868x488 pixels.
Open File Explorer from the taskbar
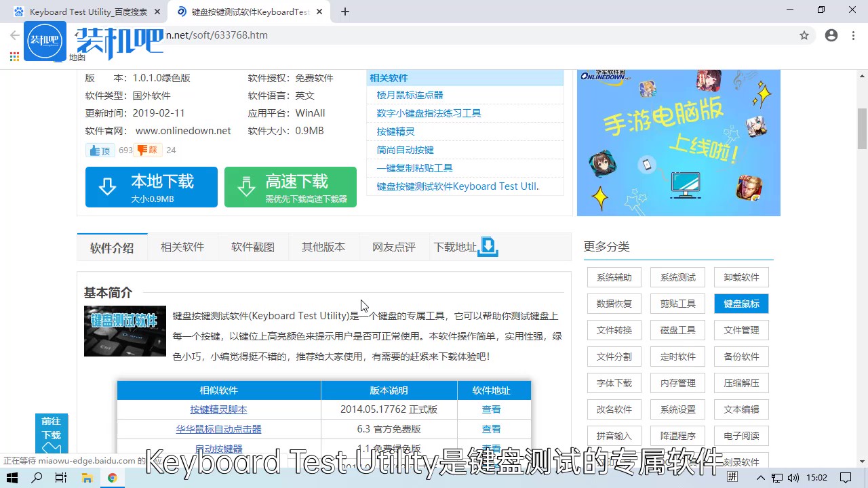(87, 478)
